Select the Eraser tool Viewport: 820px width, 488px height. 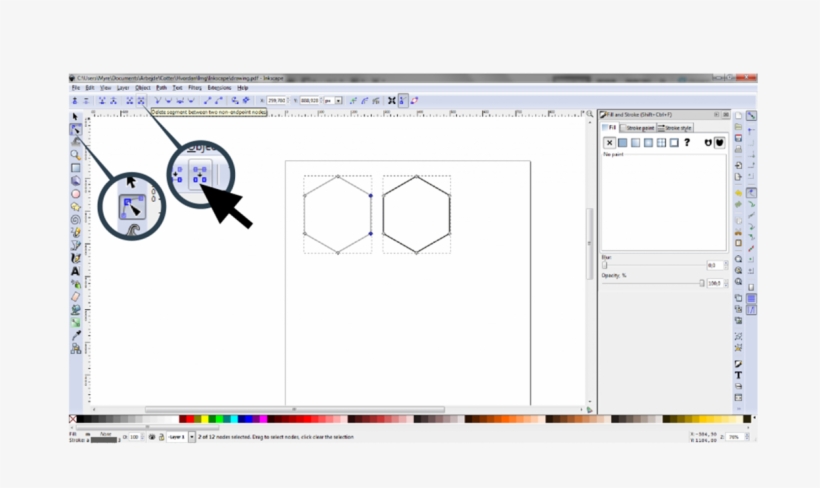(x=75, y=297)
